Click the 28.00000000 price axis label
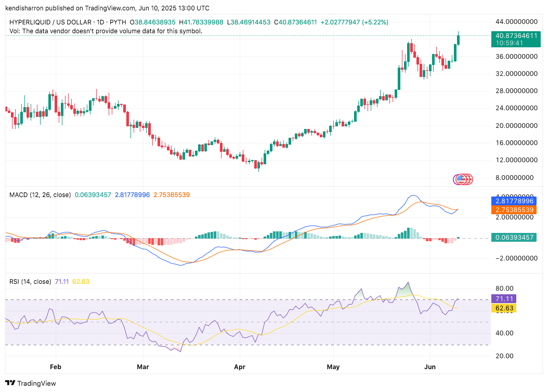The height and width of the screenshot is (392, 548). [x=517, y=91]
